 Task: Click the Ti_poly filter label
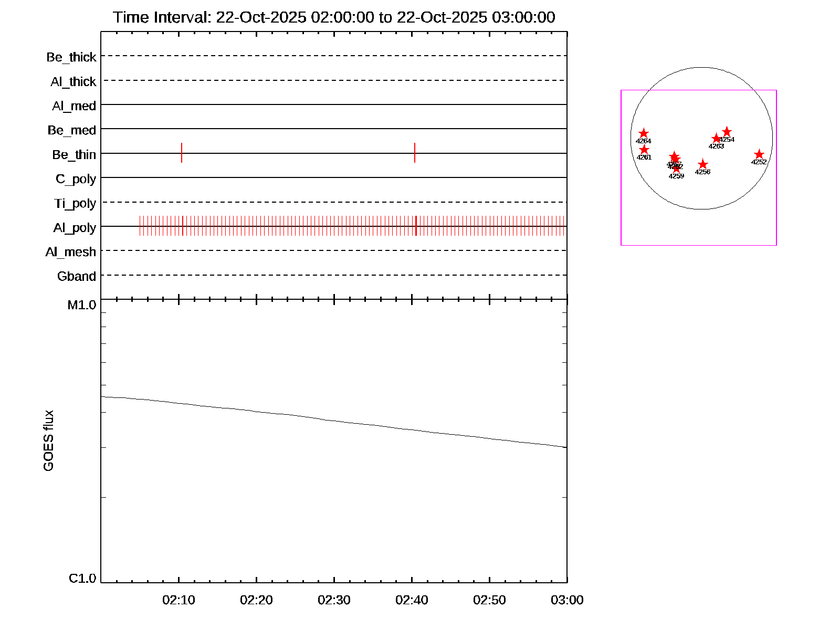click(75, 204)
